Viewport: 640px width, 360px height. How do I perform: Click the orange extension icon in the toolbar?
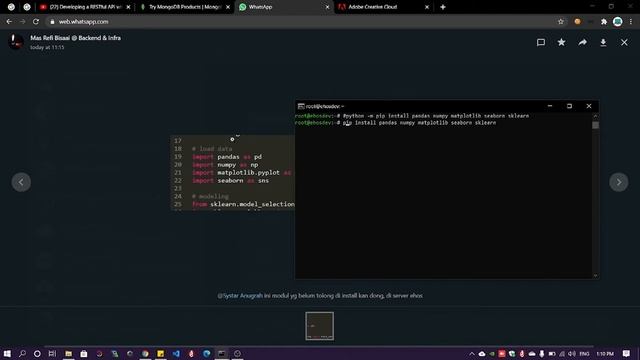click(577, 22)
